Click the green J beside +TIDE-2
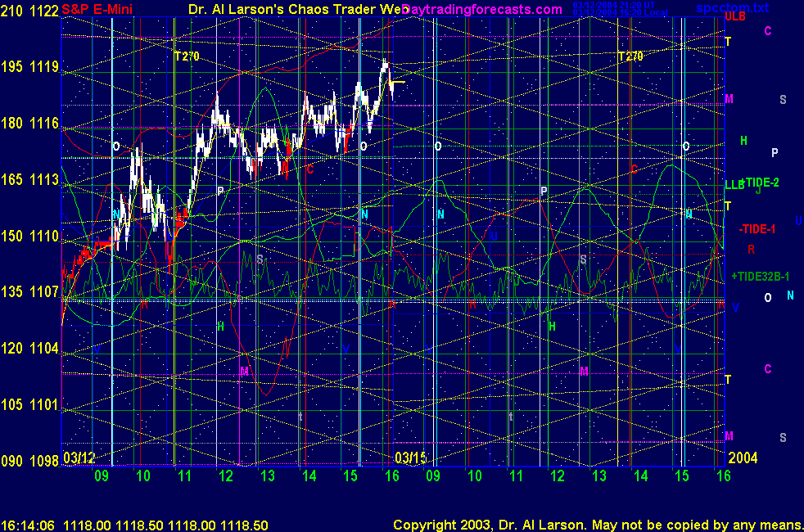The width and height of the screenshot is (804, 532). click(x=758, y=190)
